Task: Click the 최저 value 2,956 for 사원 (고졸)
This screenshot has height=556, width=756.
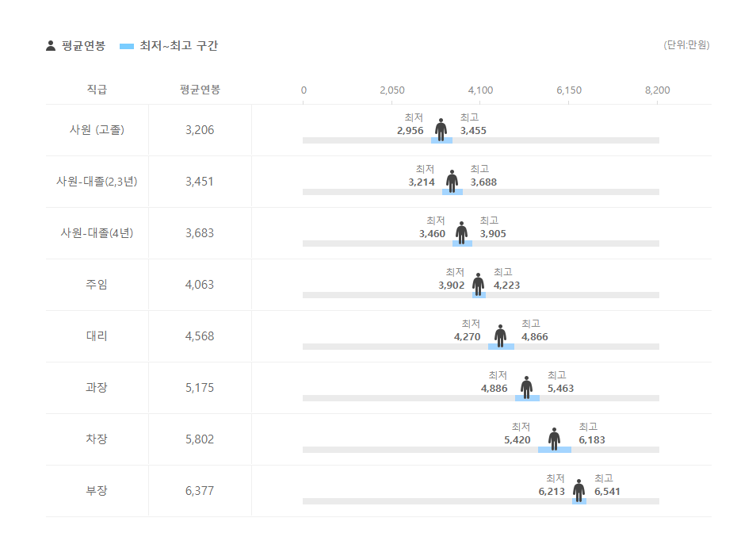Action: pyautogui.click(x=410, y=131)
